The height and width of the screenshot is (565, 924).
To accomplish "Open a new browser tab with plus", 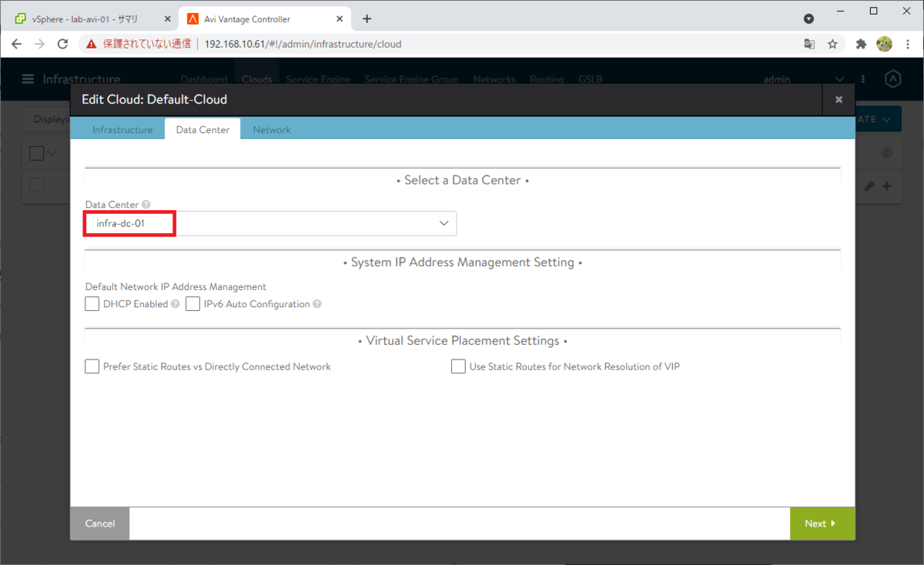I will [x=367, y=18].
